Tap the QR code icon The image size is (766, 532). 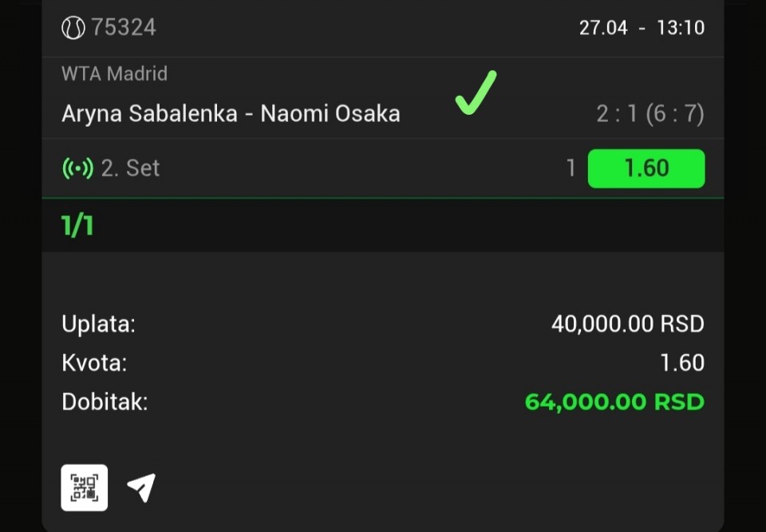pos(85,487)
